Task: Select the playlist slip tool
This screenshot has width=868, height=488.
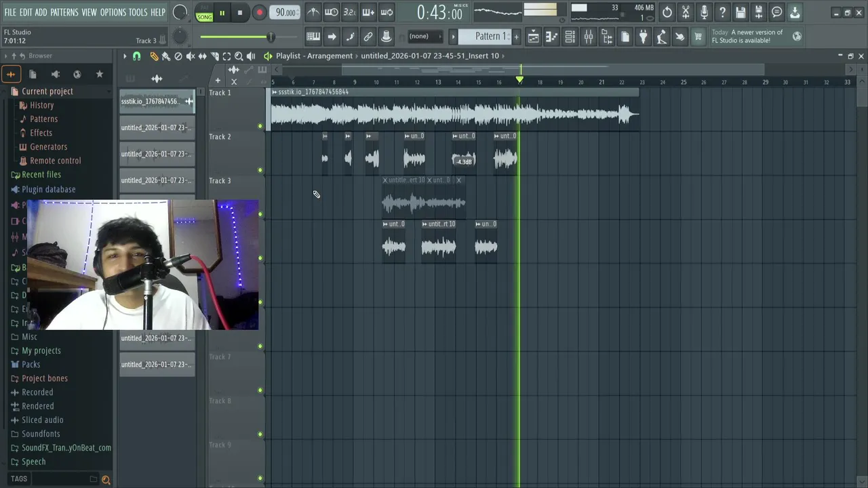Action: (203, 56)
